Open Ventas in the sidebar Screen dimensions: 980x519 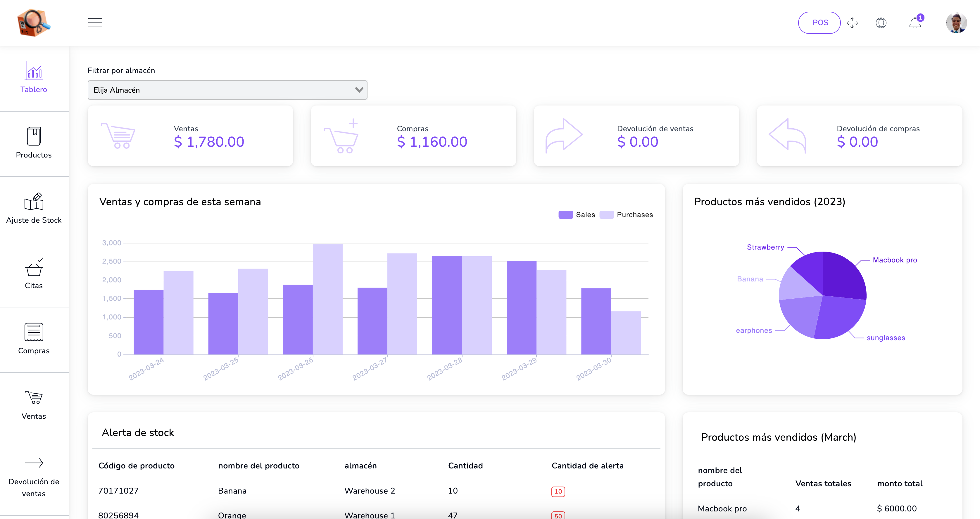pyautogui.click(x=34, y=404)
